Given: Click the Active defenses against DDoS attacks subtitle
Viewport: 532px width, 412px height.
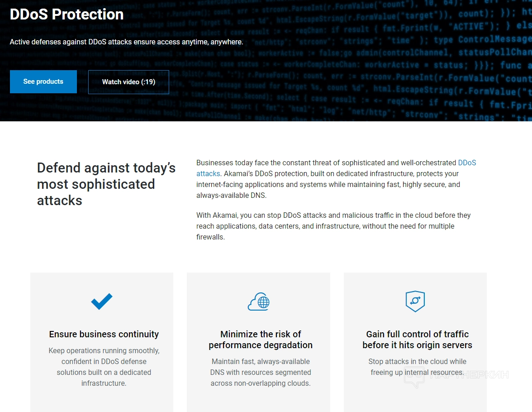Looking at the screenshot, I should 127,42.
